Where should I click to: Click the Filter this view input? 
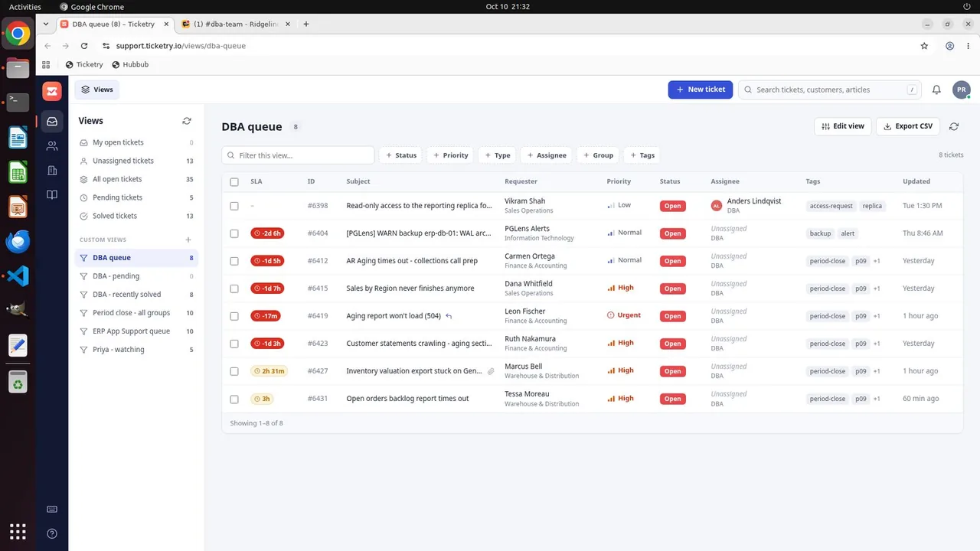298,155
